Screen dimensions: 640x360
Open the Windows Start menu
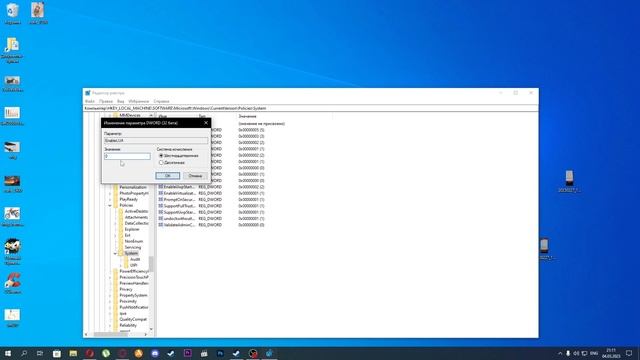pyautogui.click(x=8, y=353)
